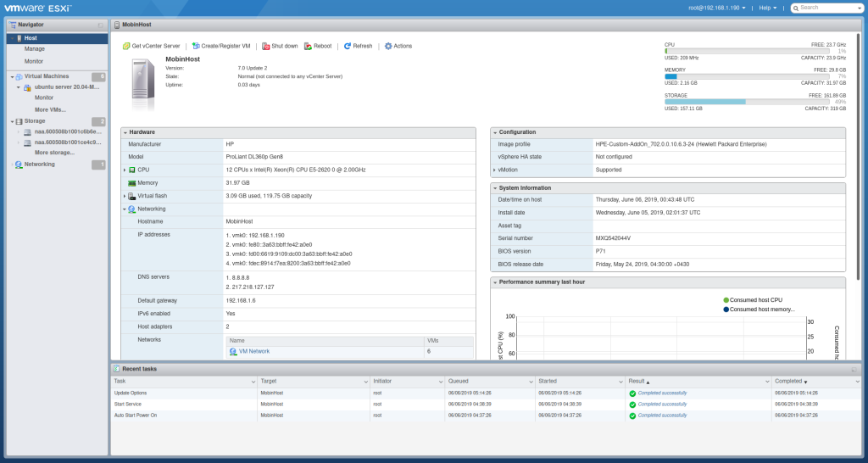
Task: Expand the vMotion row
Action: tap(494, 170)
